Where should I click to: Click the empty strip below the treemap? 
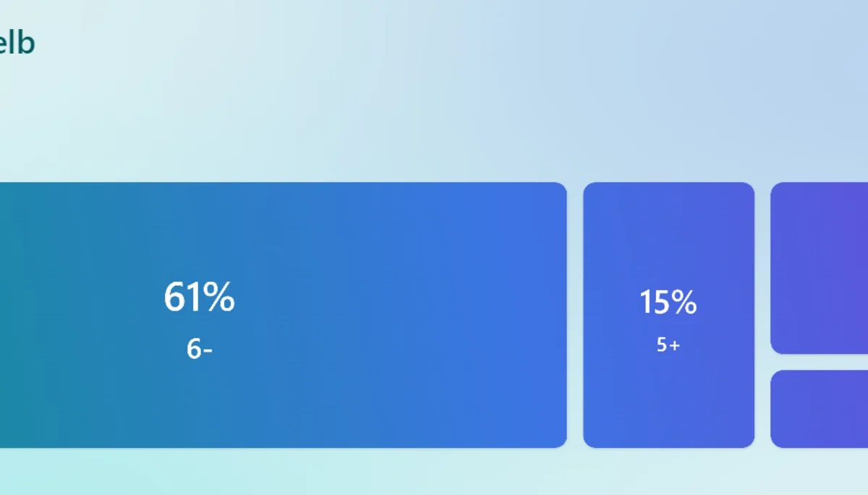pos(434,472)
